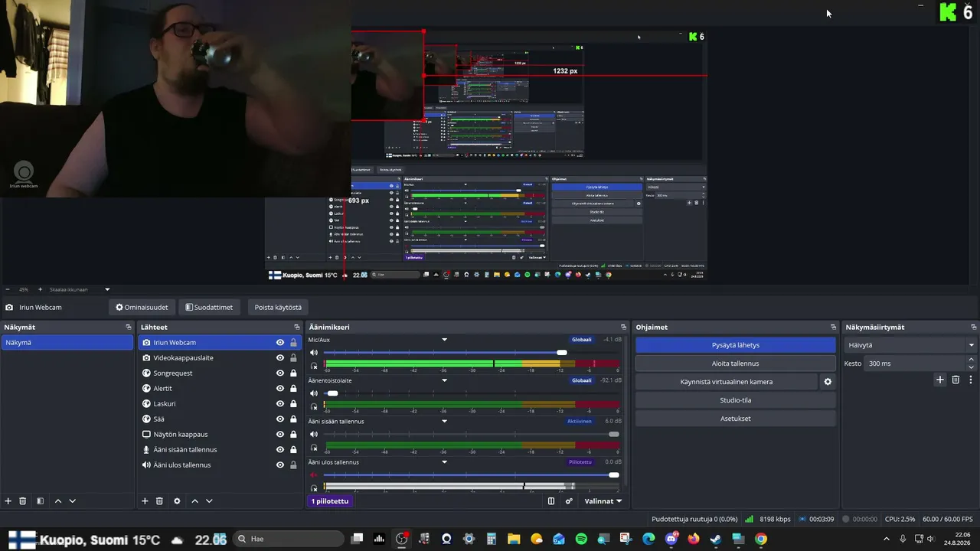Click Aloita tallennus to start recording
980x551 pixels.
(736, 364)
